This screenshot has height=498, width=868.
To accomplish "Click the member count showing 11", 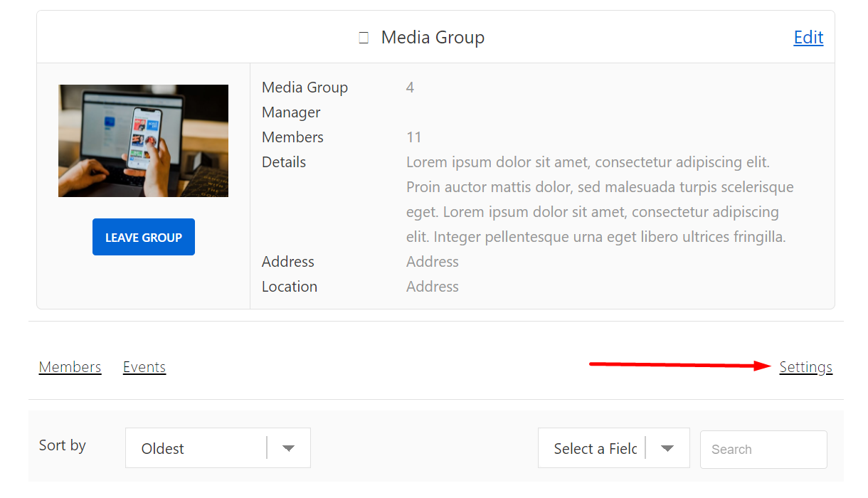I will click(414, 137).
